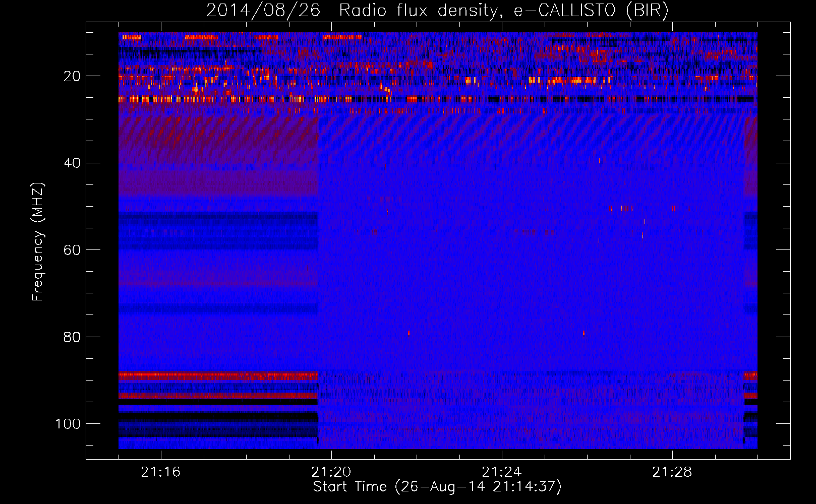Click the "80" frequency tick label
The width and height of the screenshot is (816, 504).
(72, 337)
